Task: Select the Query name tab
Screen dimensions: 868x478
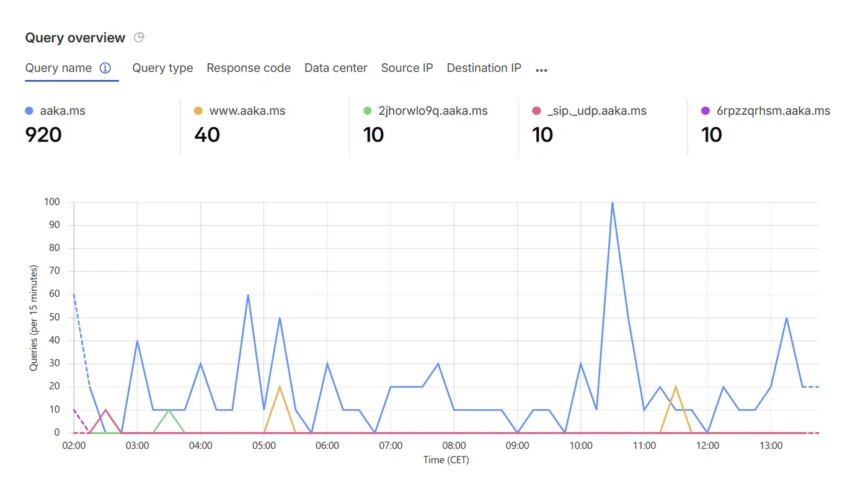Action: pyautogui.click(x=58, y=68)
